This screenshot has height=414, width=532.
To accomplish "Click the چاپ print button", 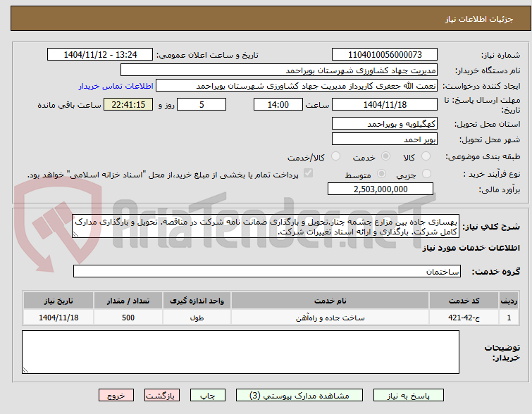I will coord(208,396).
